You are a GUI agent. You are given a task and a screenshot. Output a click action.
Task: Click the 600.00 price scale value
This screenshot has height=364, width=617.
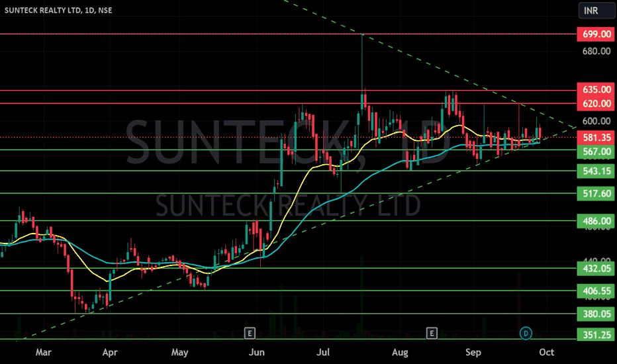tap(596, 121)
